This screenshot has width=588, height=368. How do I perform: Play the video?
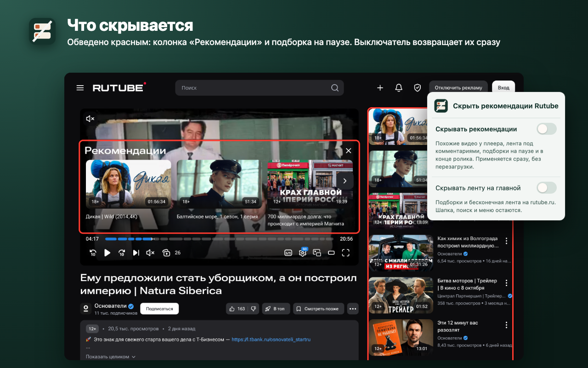(107, 253)
